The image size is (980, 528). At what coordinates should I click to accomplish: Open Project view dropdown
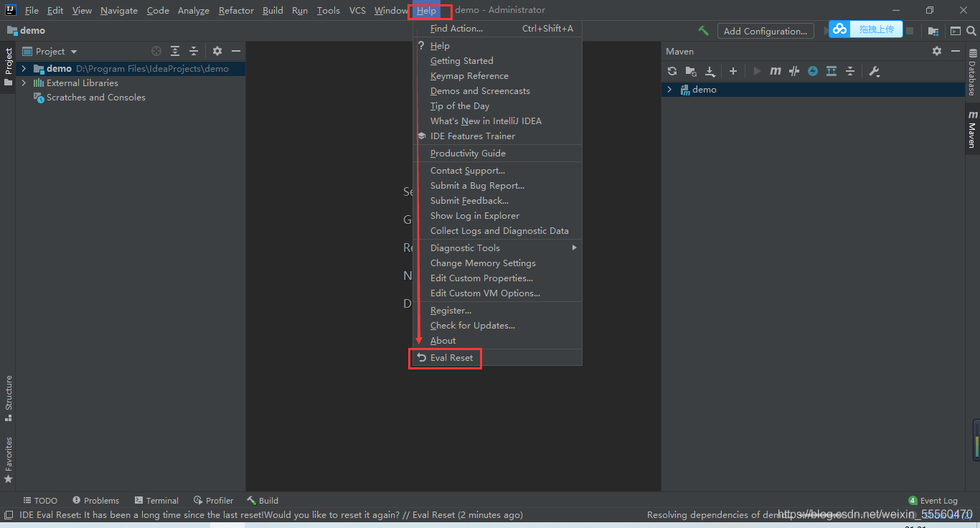tap(50, 51)
